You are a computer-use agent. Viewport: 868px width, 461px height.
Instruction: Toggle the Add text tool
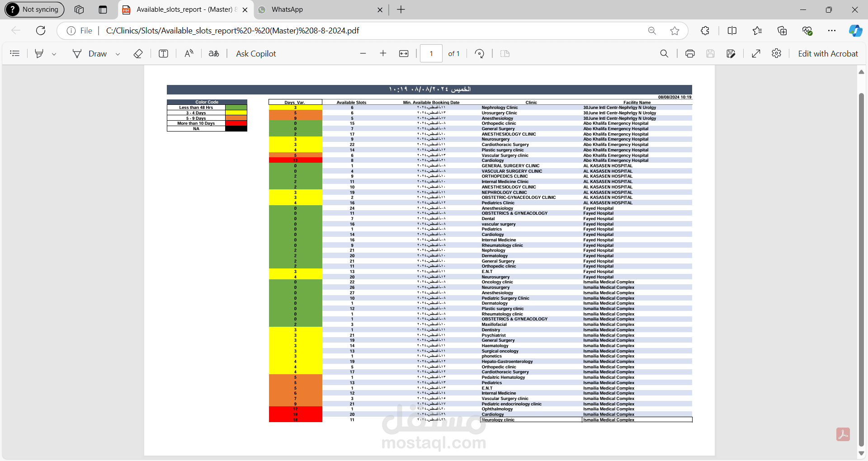pyautogui.click(x=164, y=53)
